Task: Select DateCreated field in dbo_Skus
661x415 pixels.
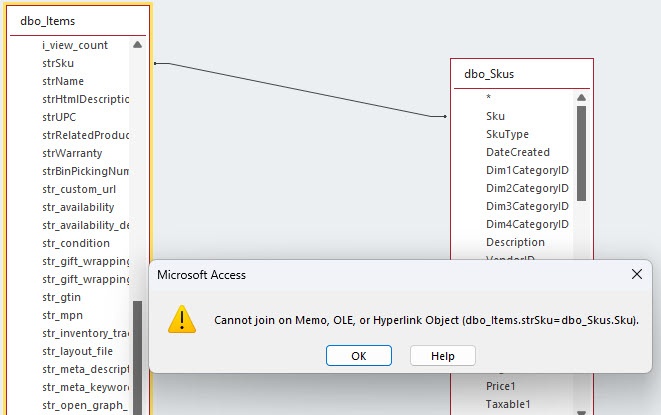Action: (x=518, y=152)
